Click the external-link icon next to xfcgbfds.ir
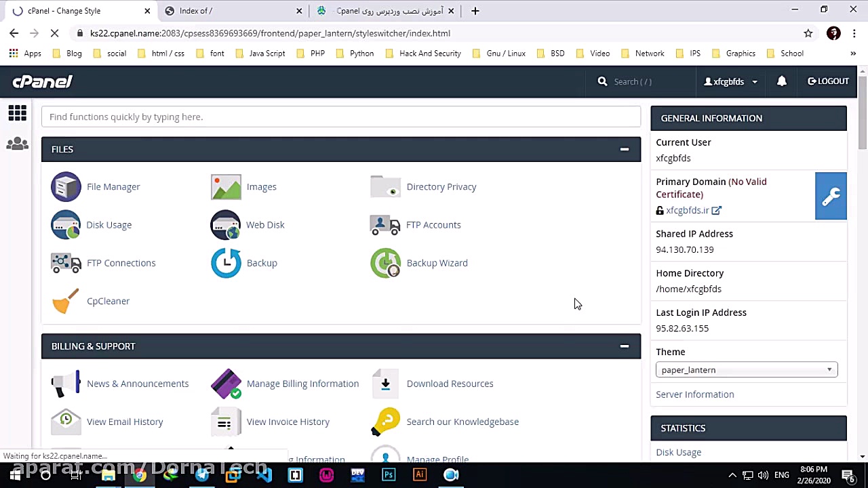 pyautogui.click(x=716, y=210)
